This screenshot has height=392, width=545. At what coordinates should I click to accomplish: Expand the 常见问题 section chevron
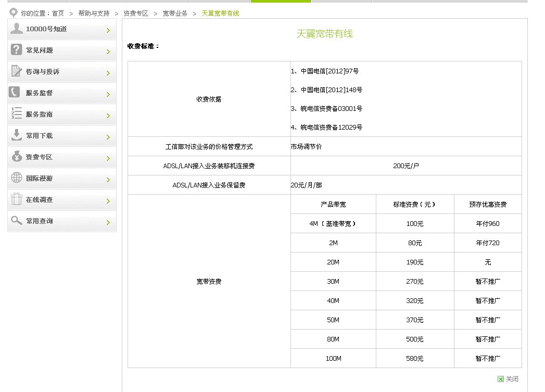click(x=109, y=50)
